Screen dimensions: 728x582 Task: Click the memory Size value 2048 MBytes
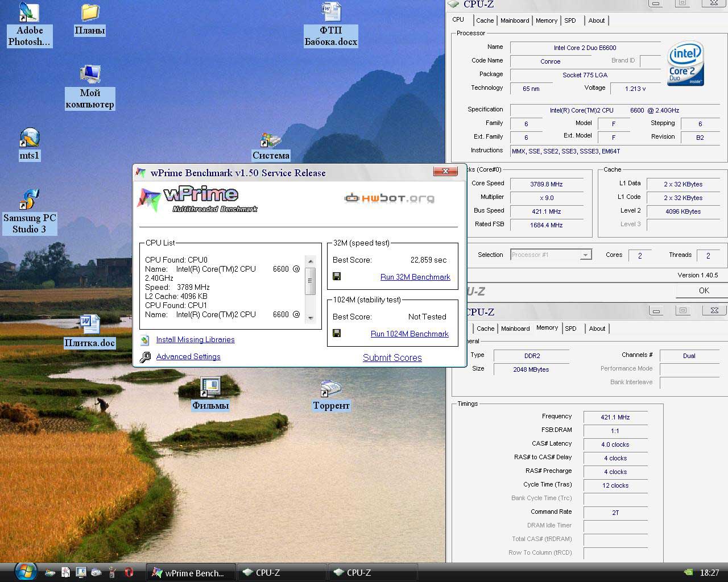point(531,369)
